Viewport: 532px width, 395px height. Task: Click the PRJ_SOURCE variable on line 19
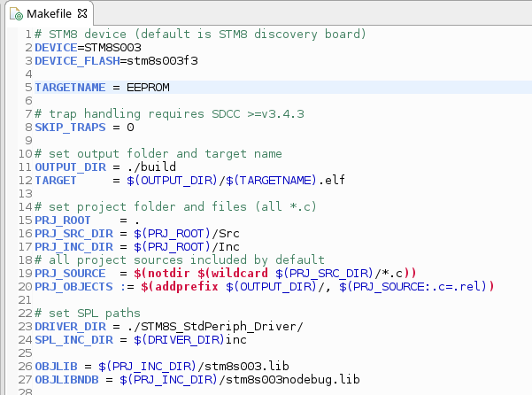[70, 274]
